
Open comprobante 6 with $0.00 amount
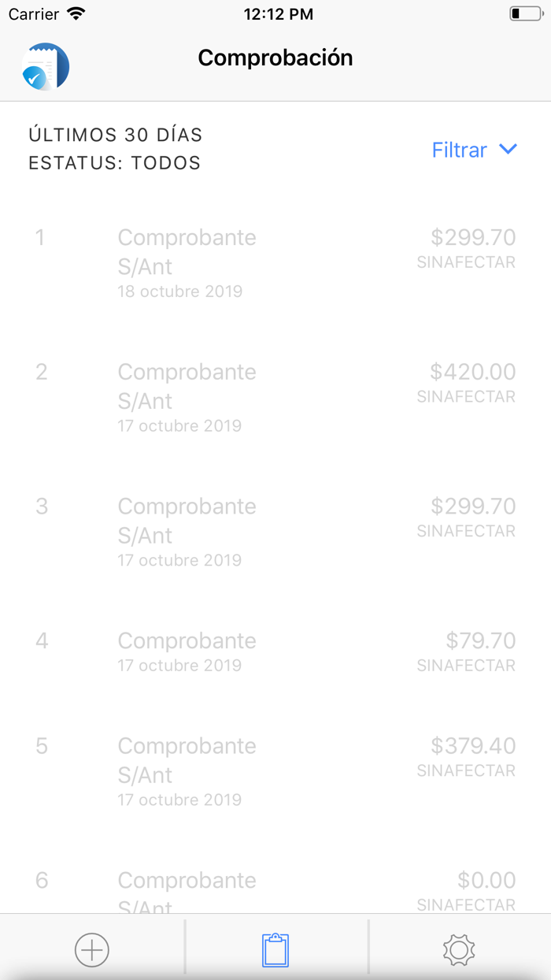[x=275, y=882]
